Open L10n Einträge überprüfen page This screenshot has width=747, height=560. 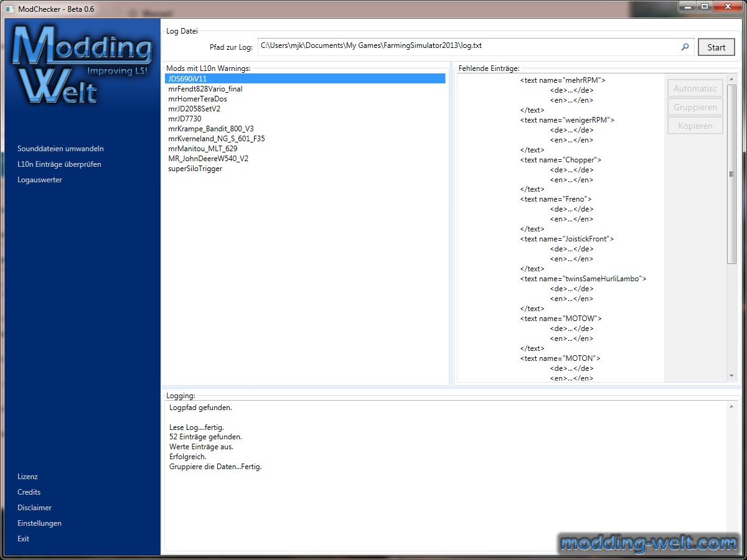tap(59, 164)
